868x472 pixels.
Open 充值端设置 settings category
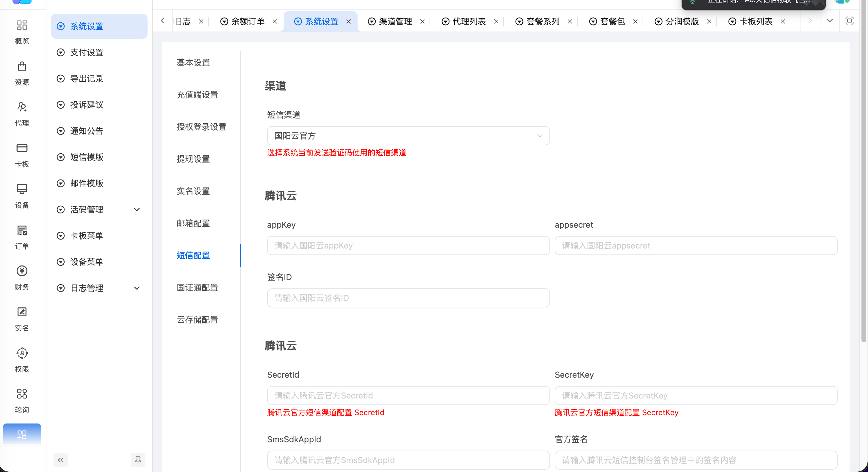point(198,95)
